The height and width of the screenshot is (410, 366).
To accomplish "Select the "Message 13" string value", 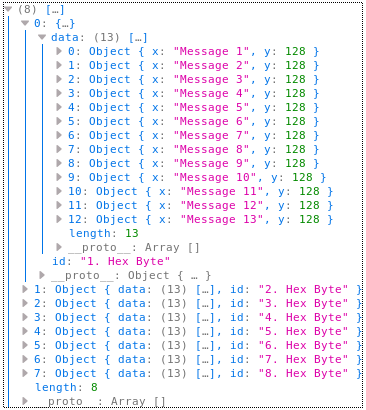I will click(222, 219).
